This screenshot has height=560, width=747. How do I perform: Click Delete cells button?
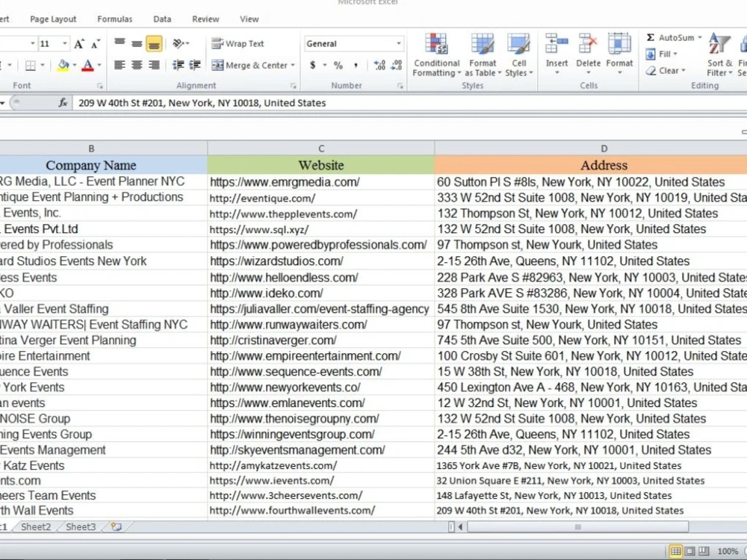[588, 54]
